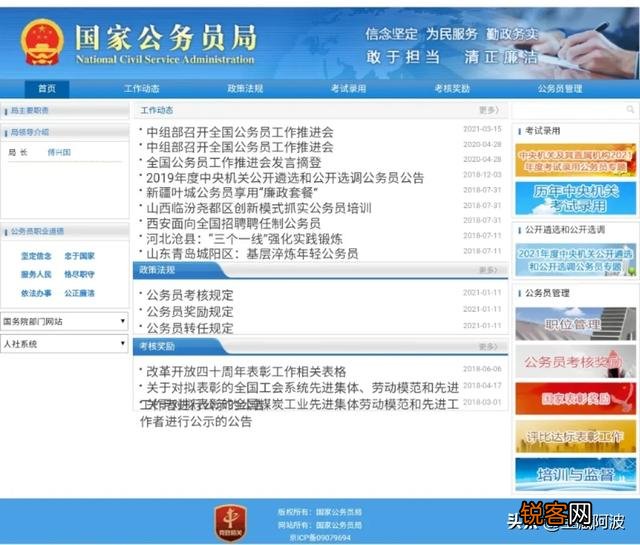Open 新疆叶城公务员享用"廉政套餐" article

(x=232, y=193)
